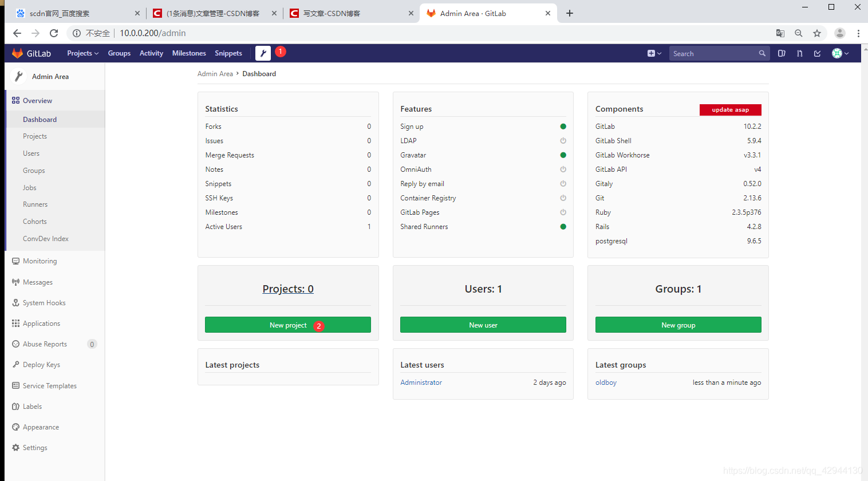Click the Admin Area breadcrumb link
This screenshot has height=481, width=868.
(215, 74)
